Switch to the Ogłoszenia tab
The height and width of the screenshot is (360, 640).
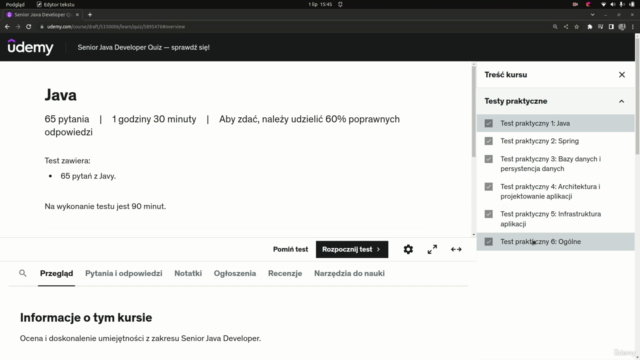click(x=235, y=273)
